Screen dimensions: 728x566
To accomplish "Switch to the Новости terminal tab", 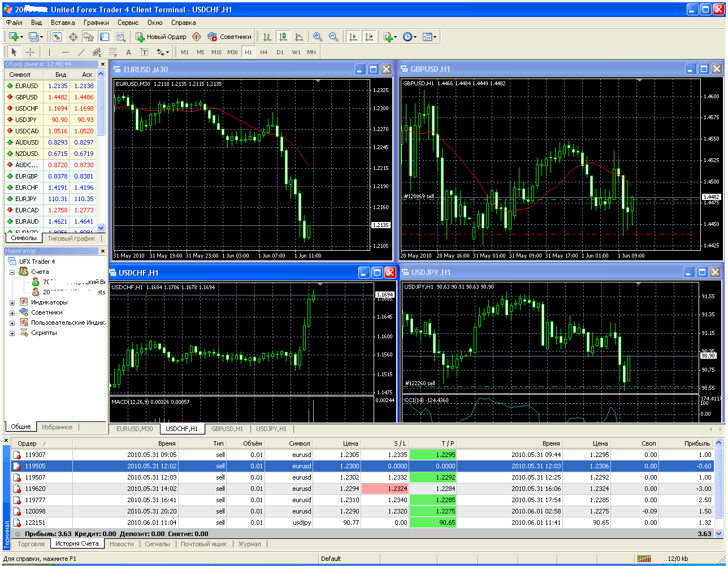I will point(122,544).
